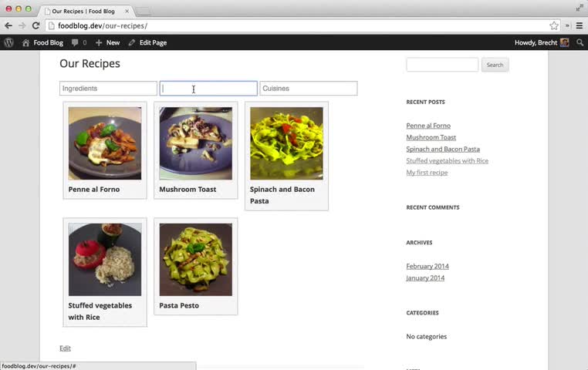This screenshot has width=588, height=370.
Task: Bookmark the page with the star icon
Action: 554,25
